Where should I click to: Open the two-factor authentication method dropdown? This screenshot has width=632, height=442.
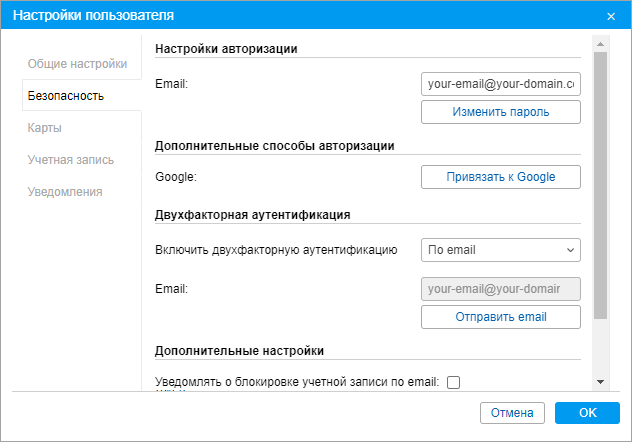tap(500, 250)
